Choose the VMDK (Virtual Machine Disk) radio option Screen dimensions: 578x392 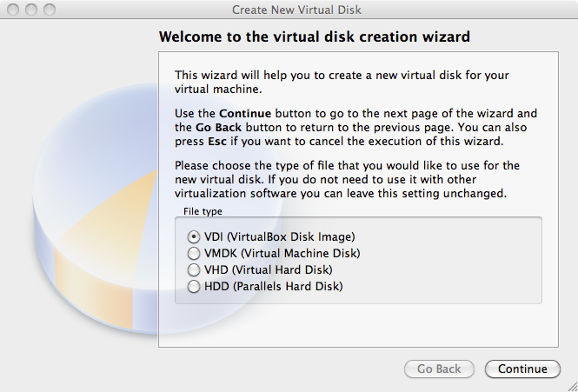click(x=194, y=253)
